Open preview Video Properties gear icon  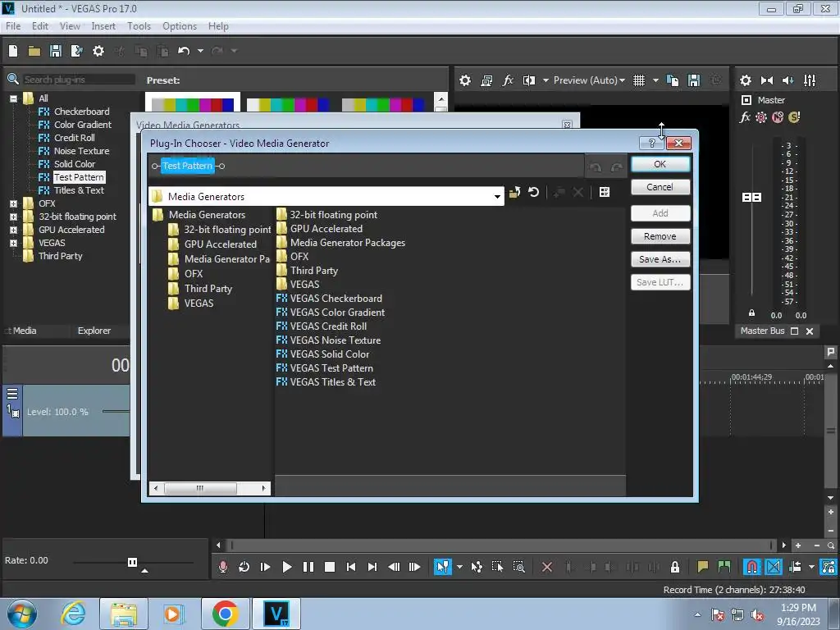tap(465, 80)
